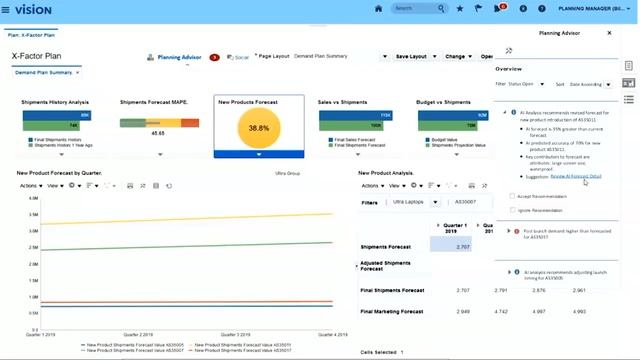Click save icon in Forecast by Quarter toolbar
The image size is (640, 360).
[130, 186]
